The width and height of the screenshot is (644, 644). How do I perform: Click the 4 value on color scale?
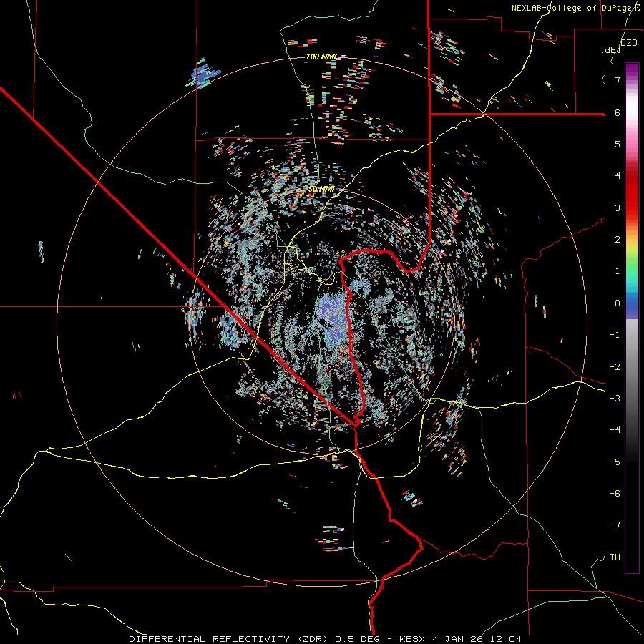tap(618, 176)
